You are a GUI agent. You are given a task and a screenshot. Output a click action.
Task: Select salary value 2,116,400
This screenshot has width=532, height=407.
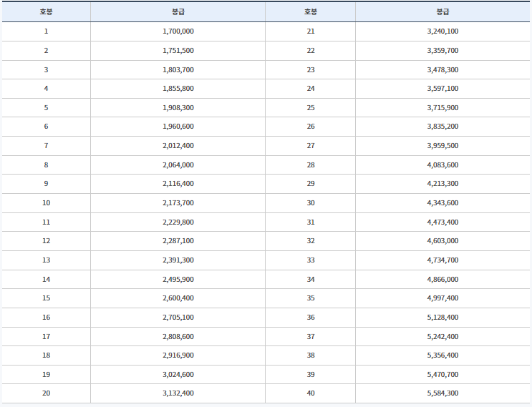tap(178, 184)
